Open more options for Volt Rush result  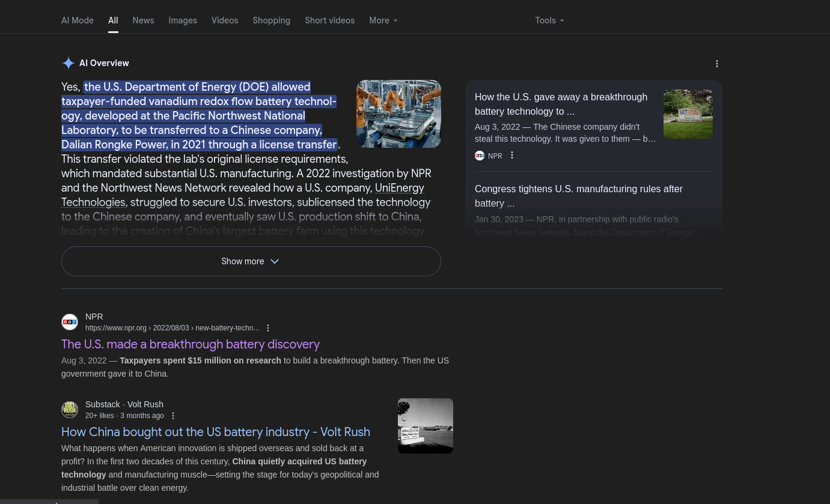tap(173, 416)
